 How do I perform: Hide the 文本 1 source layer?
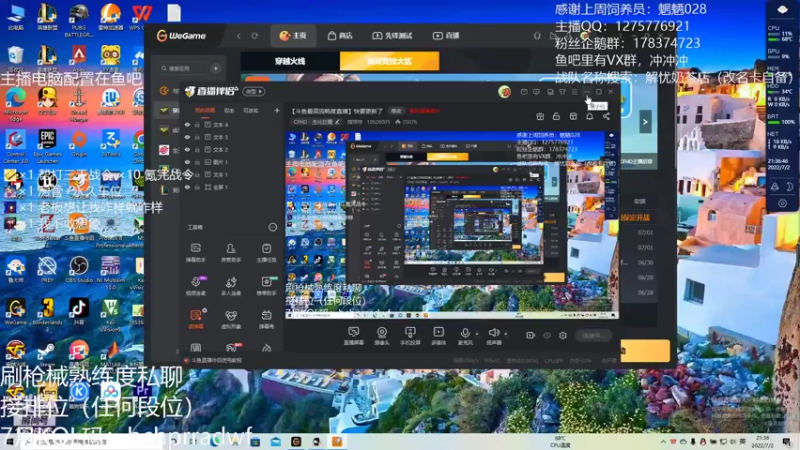tap(187, 174)
